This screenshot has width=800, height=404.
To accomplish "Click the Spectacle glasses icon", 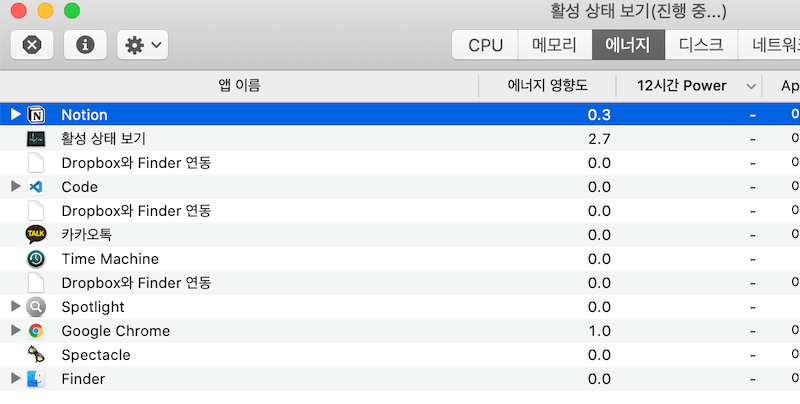I will [x=36, y=355].
